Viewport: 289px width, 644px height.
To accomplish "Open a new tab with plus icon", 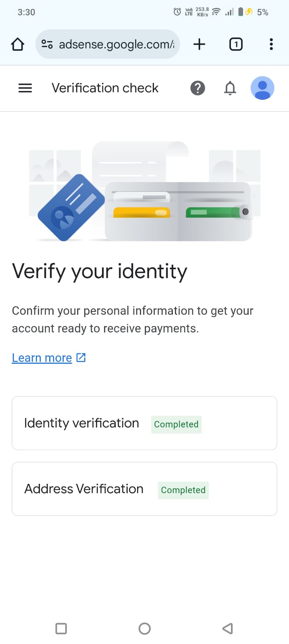I will [199, 44].
